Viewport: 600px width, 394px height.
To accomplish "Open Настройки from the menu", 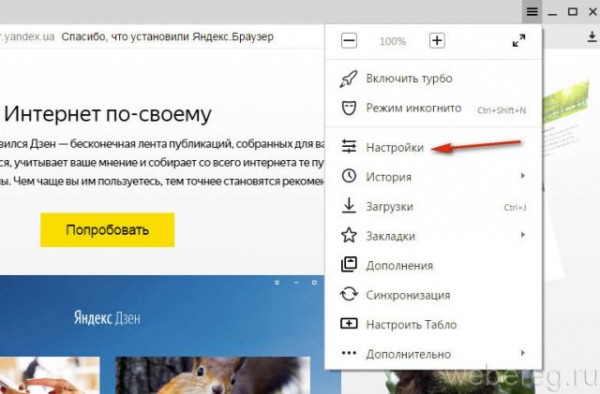I will tap(434, 147).
